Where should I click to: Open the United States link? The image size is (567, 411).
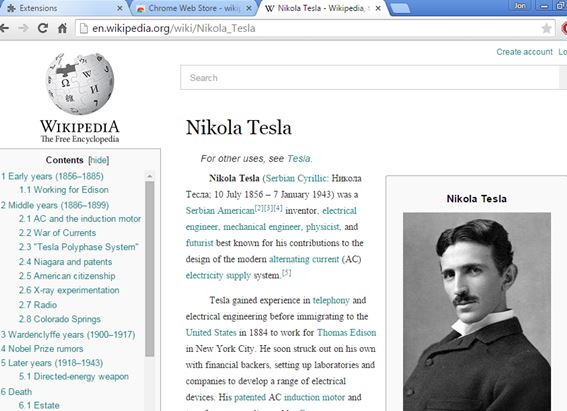(x=211, y=333)
